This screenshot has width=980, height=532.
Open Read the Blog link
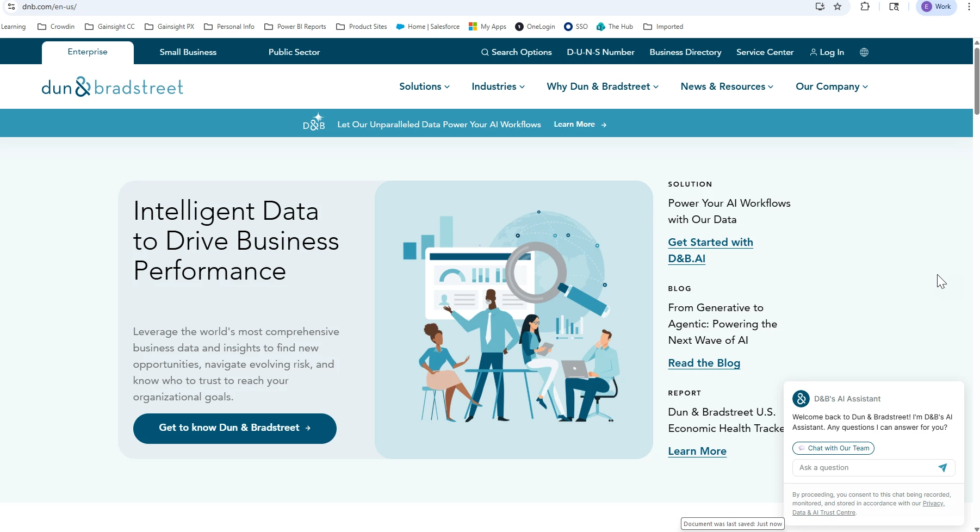click(704, 363)
